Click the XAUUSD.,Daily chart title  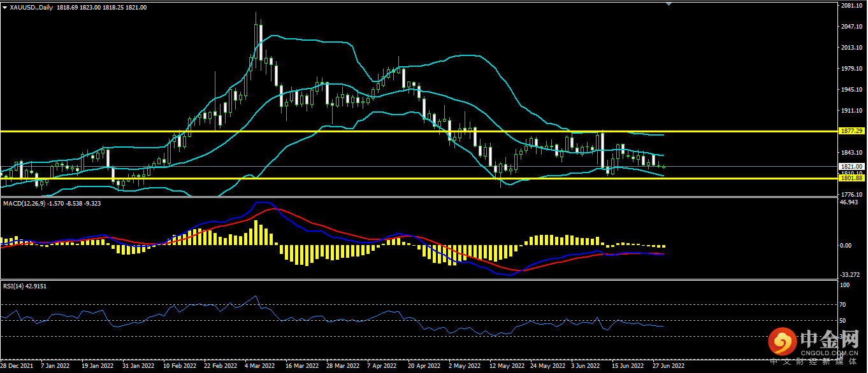tap(32, 8)
